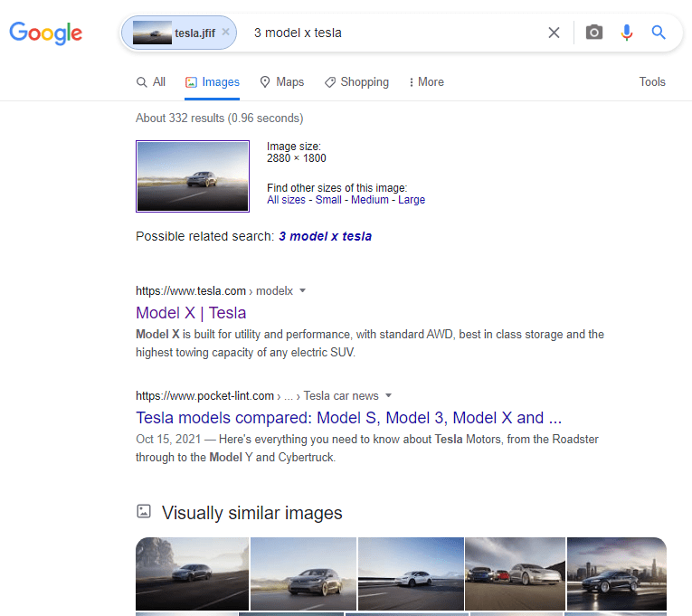Follow the 'All sizes' link
Viewport: 692px width, 616px height.
tap(286, 200)
